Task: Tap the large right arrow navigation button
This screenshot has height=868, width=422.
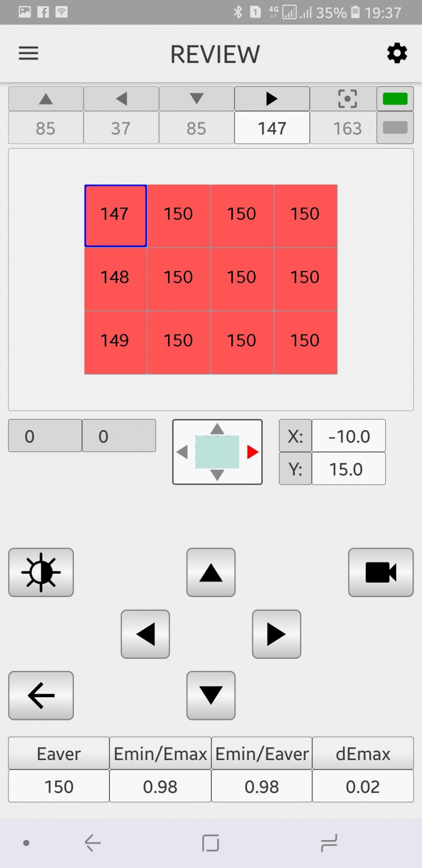Action: coord(276,634)
